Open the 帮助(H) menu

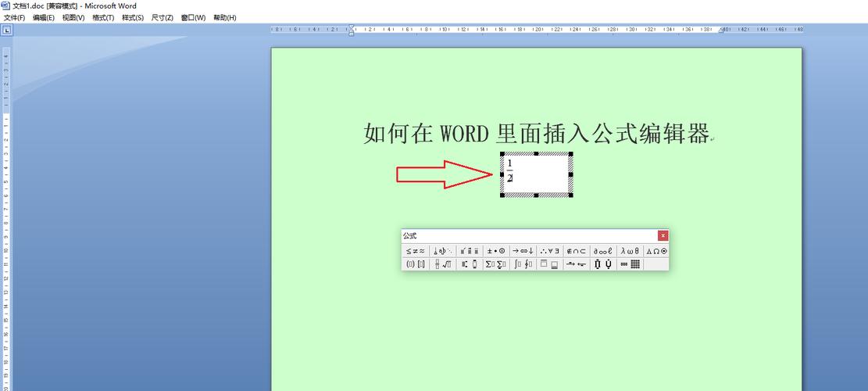coord(225,18)
